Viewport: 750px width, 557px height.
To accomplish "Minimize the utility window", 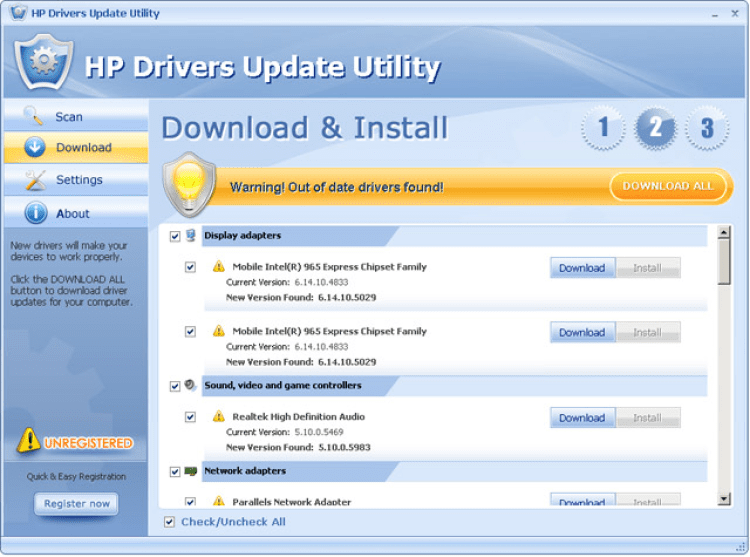I will pyautogui.click(x=715, y=14).
